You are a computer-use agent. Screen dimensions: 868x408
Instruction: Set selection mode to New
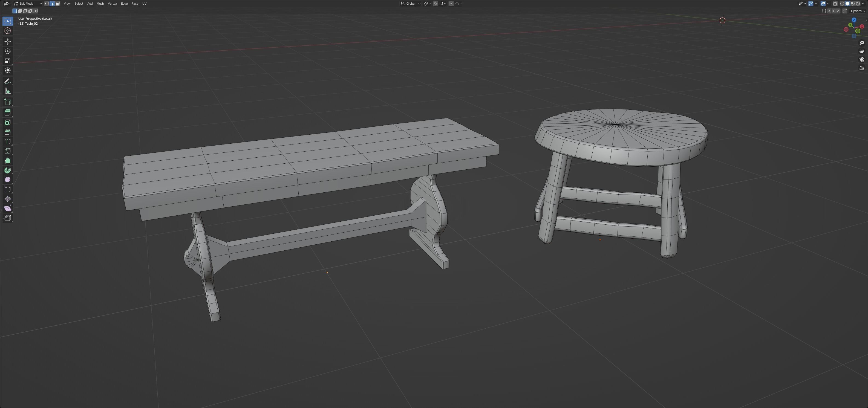tap(15, 11)
